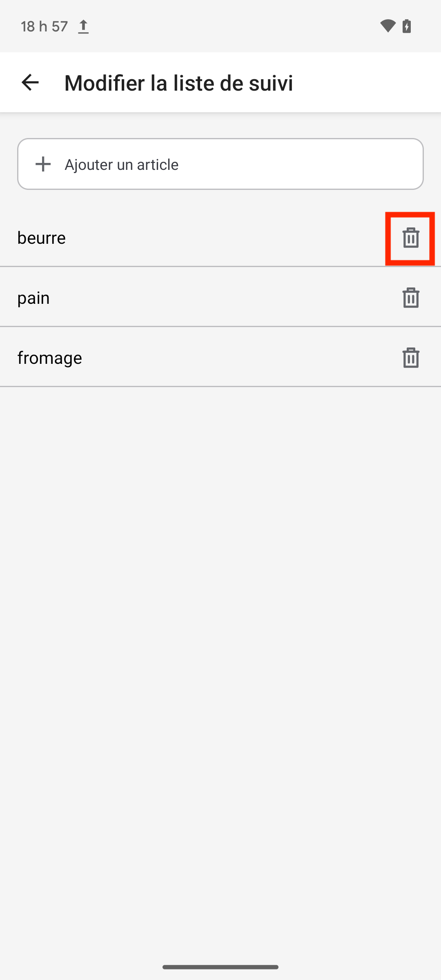Click blank header space right of title

tap(367, 82)
